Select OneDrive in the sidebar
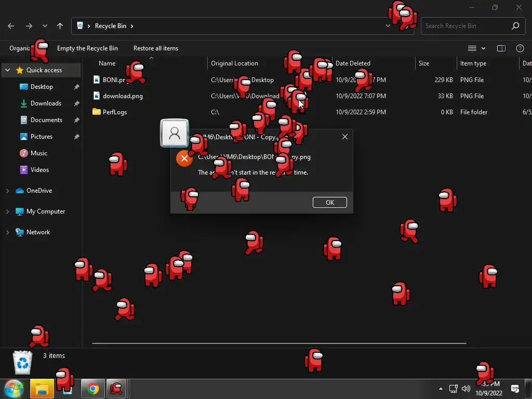 pyautogui.click(x=39, y=191)
